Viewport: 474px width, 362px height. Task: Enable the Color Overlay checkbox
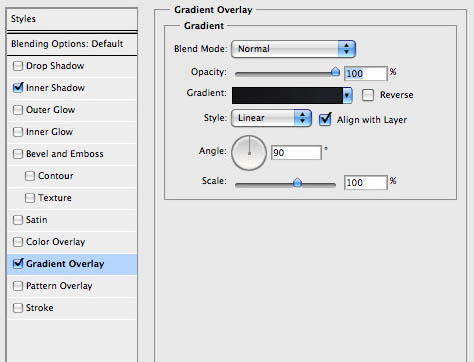18,242
